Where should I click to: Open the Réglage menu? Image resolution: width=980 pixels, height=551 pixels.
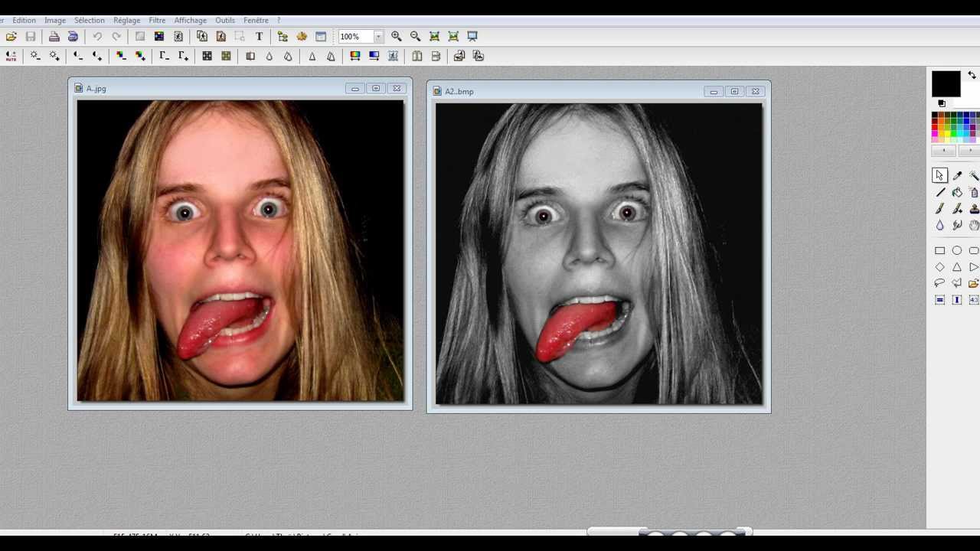pyautogui.click(x=127, y=20)
